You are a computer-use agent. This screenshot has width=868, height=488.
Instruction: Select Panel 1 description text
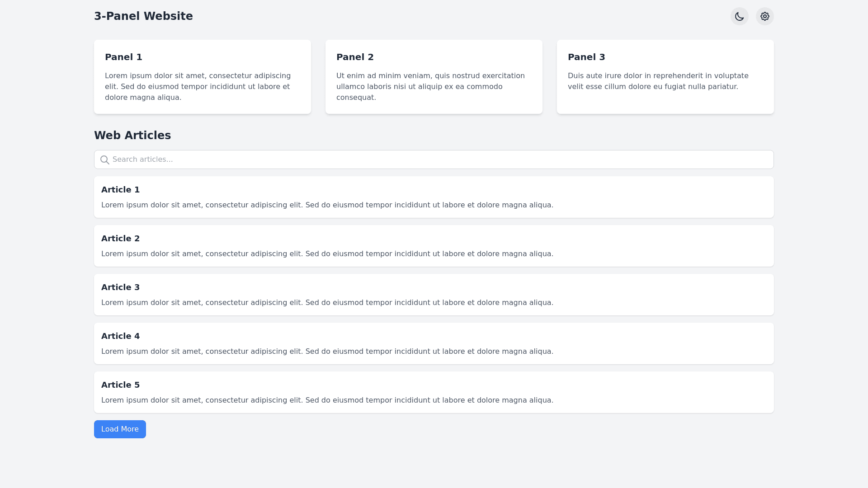198,87
